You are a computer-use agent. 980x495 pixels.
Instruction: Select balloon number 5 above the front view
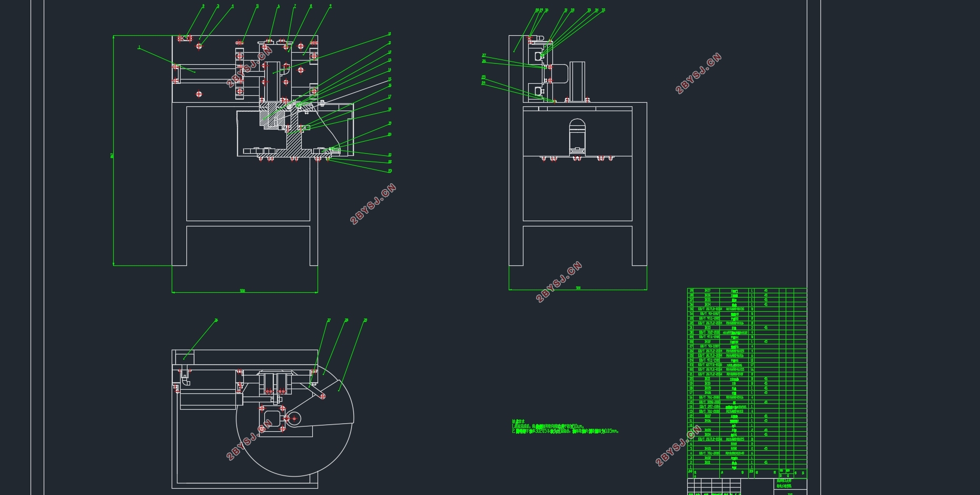click(258, 6)
